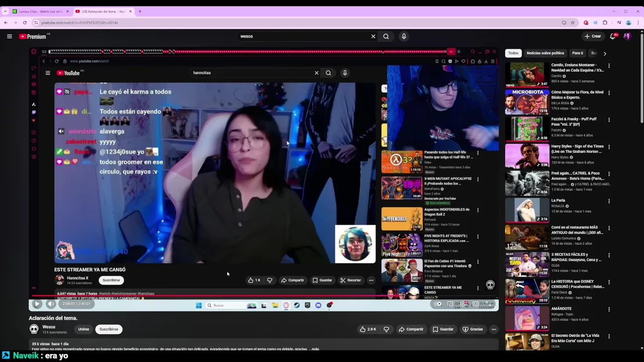Open the Wesos channel skull avatar
The height and width of the screenshot is (362, 644).
34,329
